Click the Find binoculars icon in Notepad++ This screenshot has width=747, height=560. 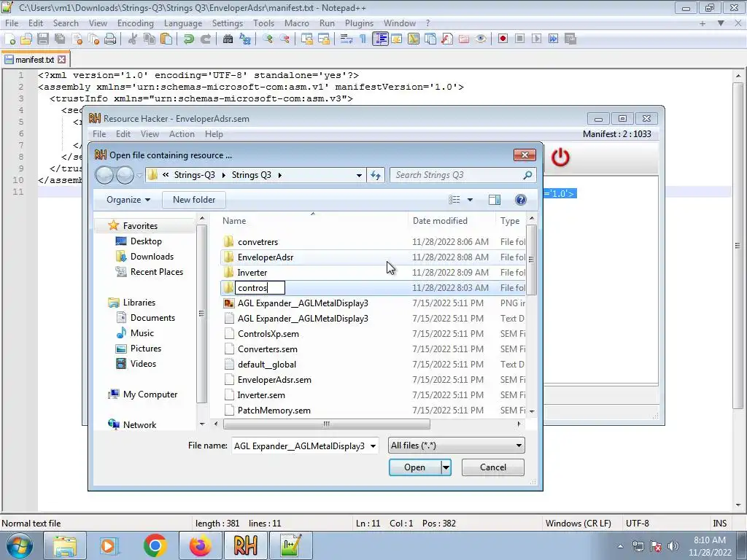coord(228,39)
